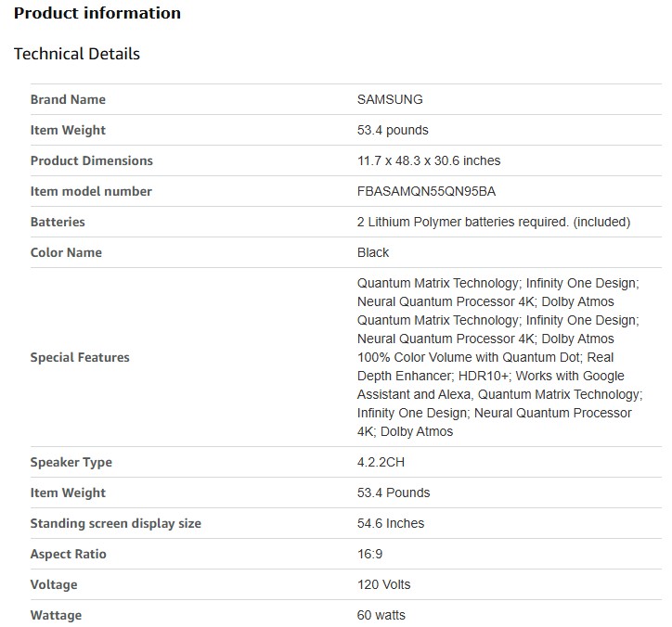Viewport: 672px width, 627px height.
Task: Click the Technical Details heading
Action: 77,54
